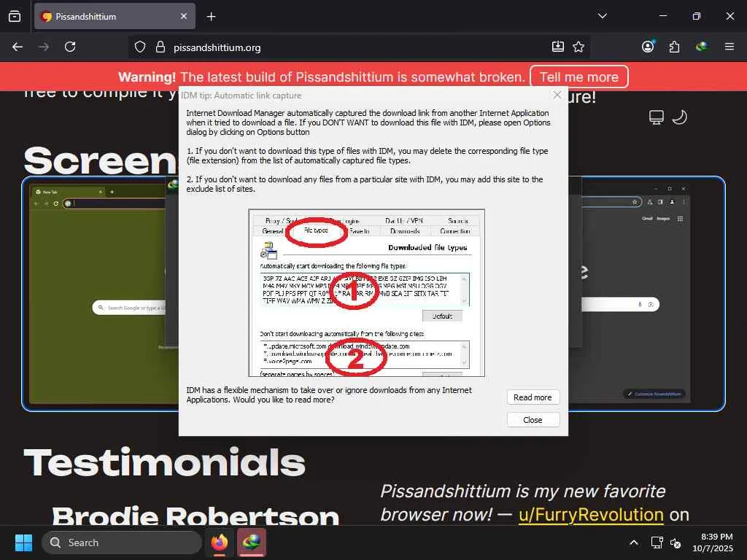Switch page to system theme monitor icon
Screen dimensions: 747x560
tap(656, 117)
